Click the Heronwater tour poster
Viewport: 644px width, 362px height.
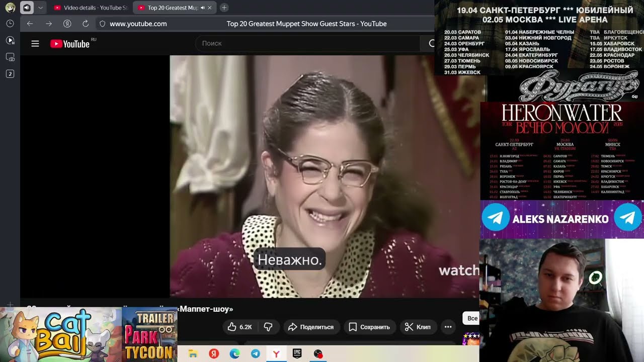tap(562, 151)
